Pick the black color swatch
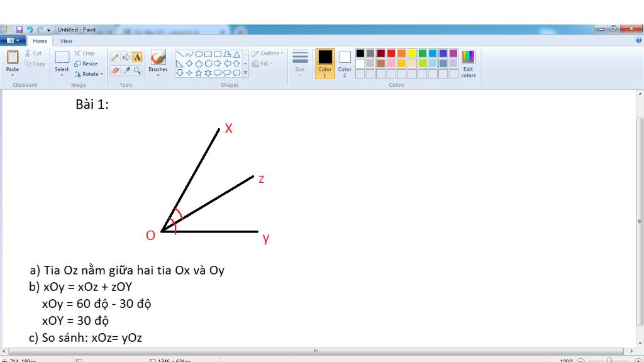The image size is (644, 362). (360, 53)
